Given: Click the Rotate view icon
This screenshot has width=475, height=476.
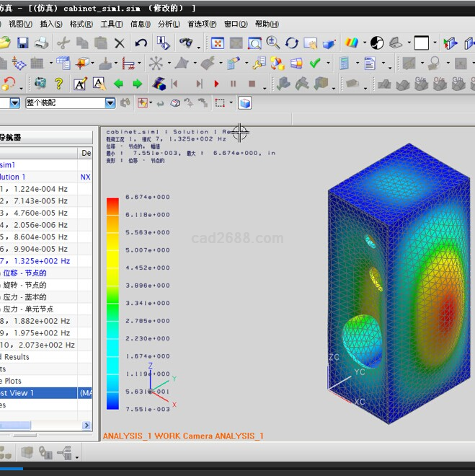Looking at the screenshot, I should pos(292,43).
